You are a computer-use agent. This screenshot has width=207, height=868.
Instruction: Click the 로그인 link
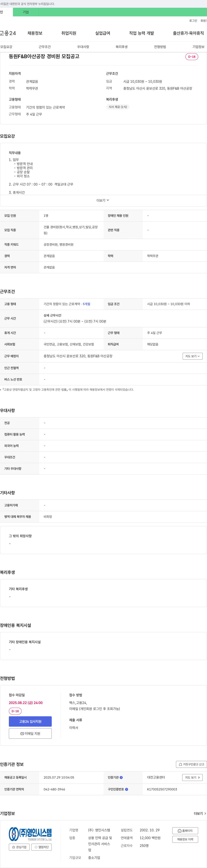coord(193,21)
